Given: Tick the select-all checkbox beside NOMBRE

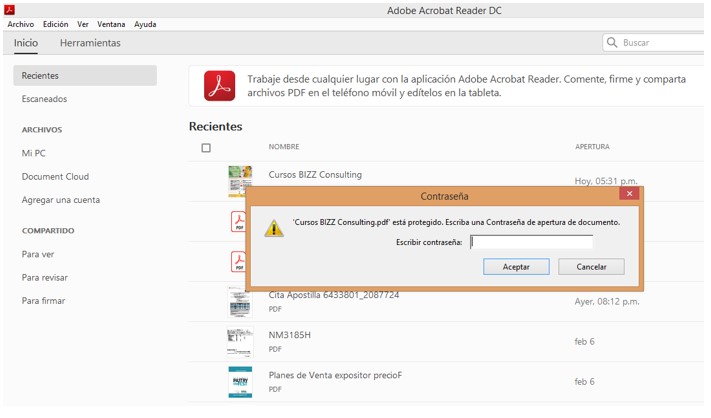Looking at the screenshot, I should click(206, 148).
